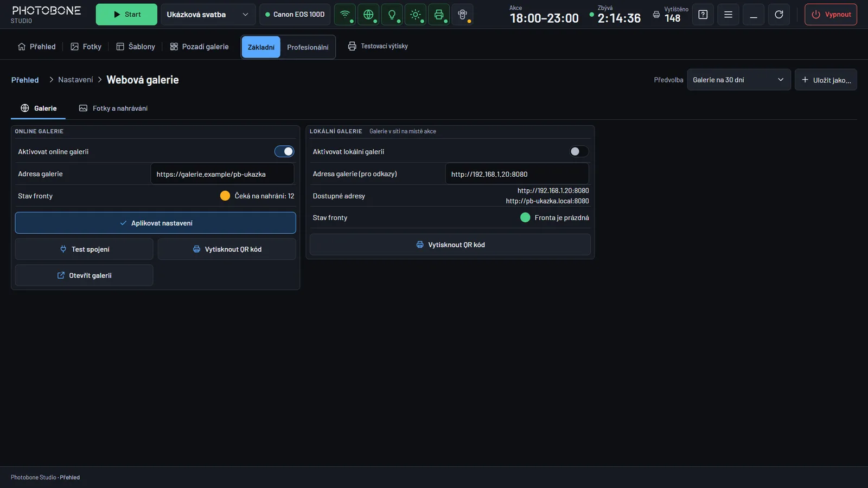Click Test spojení button
868x488 pixels.
tap(84, 249)
